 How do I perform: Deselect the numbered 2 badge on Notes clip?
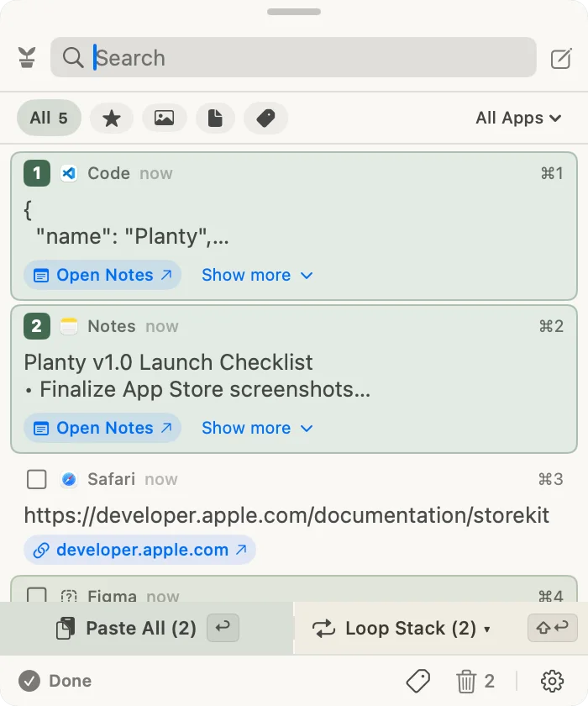point(37,326)
